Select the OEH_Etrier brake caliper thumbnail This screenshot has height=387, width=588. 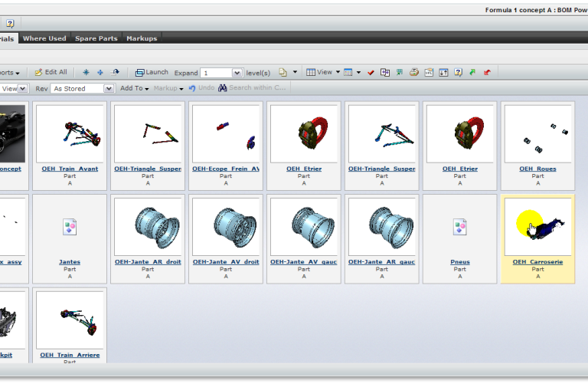(x=304, y=133)
